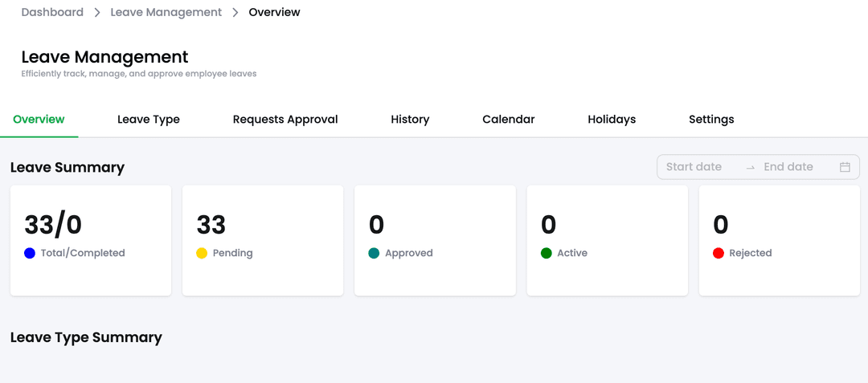Click the Total/Completed label
Viewport: 868px width, 383px height.
83,253
